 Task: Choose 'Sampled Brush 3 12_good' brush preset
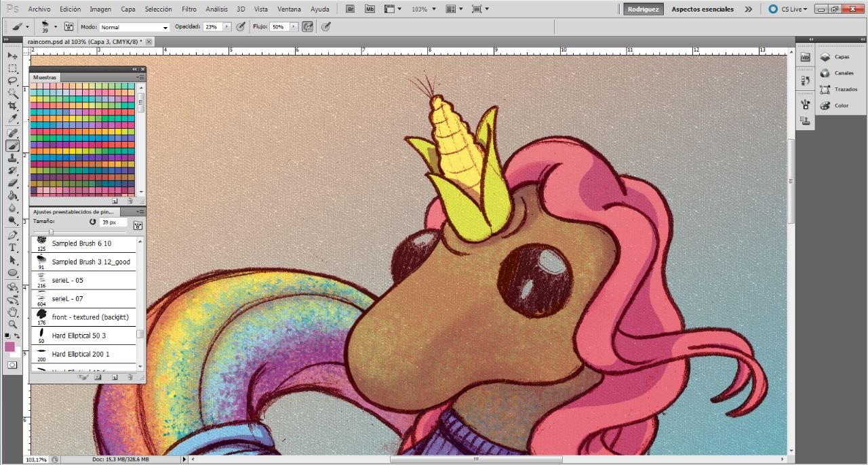click(x=84, y=262)
